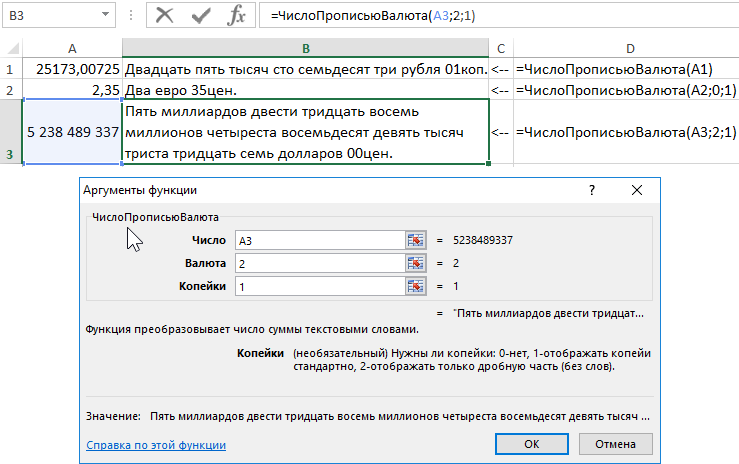739x464 pixels.
Task: Open Insert Function via the fx icon
Action: coord(236,16)
